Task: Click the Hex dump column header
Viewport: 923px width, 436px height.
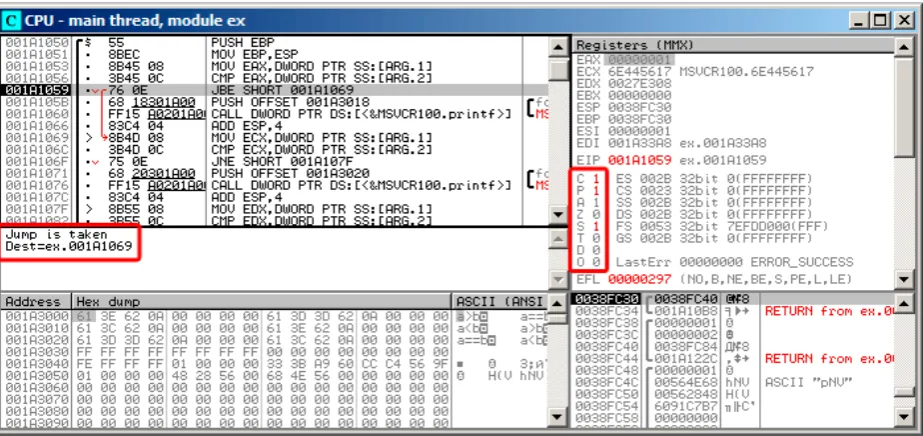Action: click(x=262, y=302)
